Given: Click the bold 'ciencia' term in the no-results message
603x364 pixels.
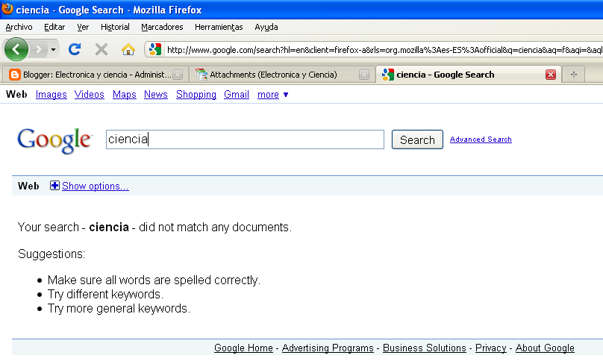Looking at the screenshot, I should [109, 228].
